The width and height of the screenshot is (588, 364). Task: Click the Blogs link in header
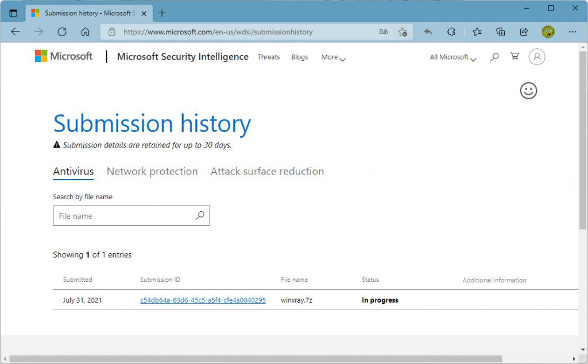pyautogui.click(x=300, y=57)
